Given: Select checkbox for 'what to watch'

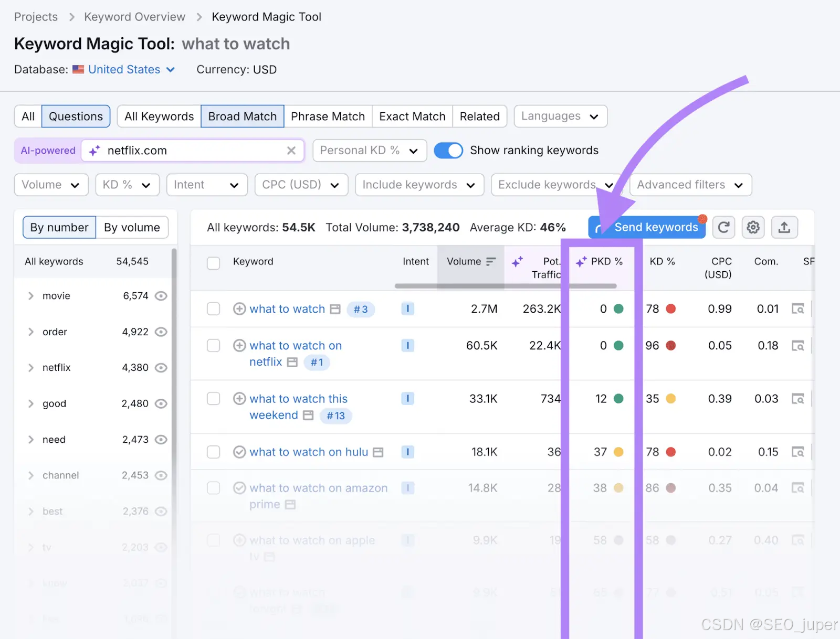Looking at the screenshot, I should [213, 309].
